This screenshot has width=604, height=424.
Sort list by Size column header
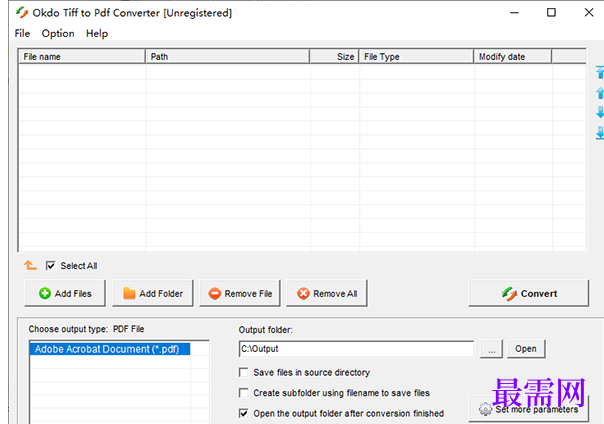tap(334, 57)
